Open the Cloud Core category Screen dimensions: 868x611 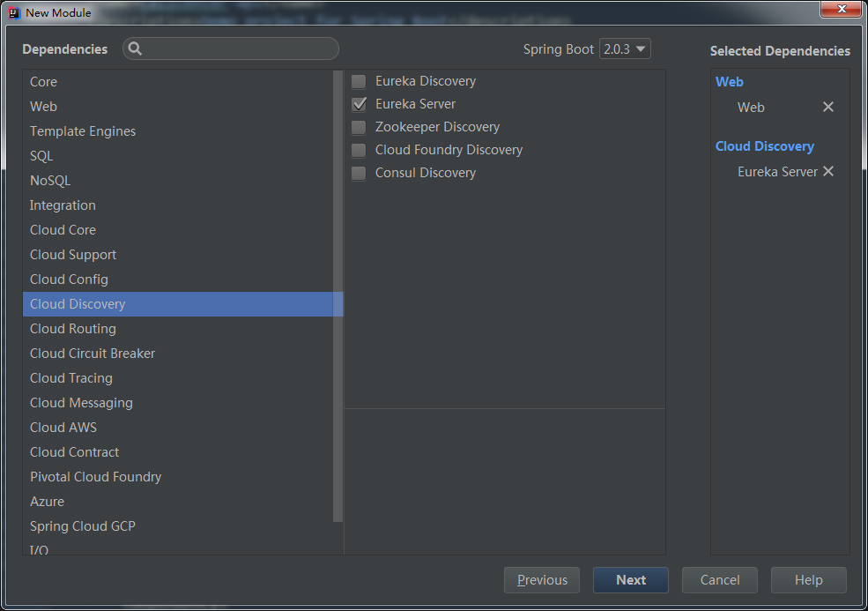178,230
